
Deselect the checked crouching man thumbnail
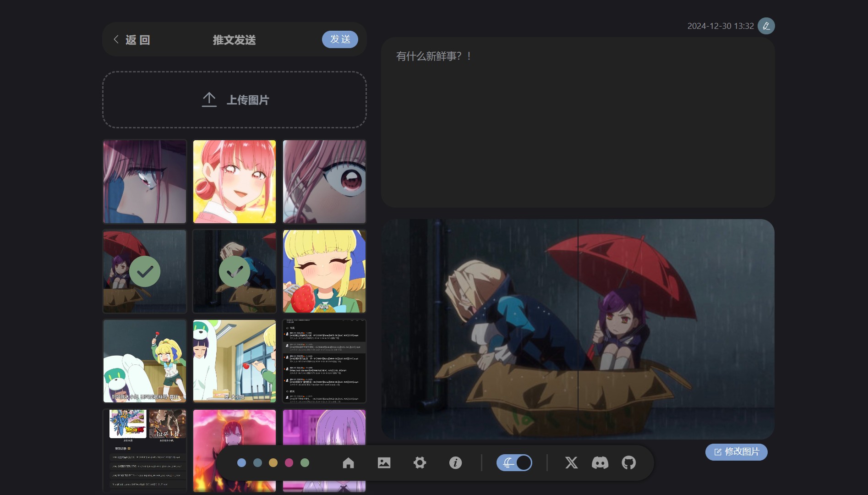coord(235,272)
